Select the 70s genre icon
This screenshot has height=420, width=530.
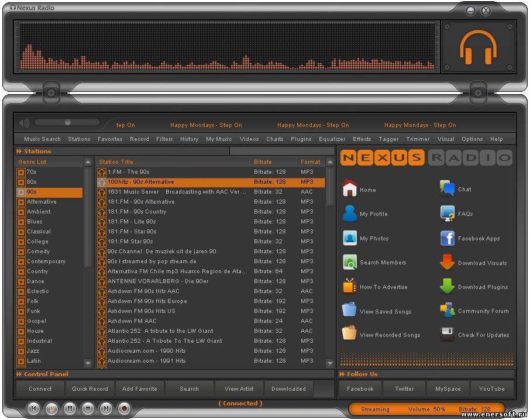[21, 173]
